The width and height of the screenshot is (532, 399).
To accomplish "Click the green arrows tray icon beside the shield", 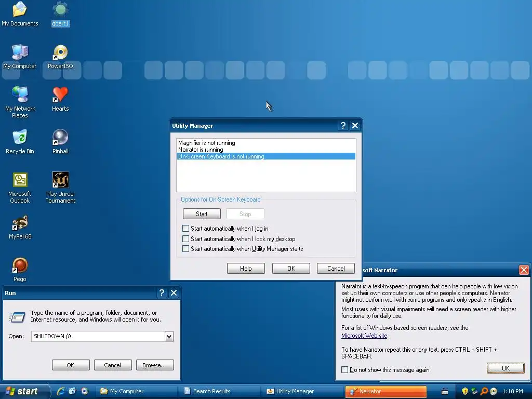I will pyautogui.click(x=474, y=391).
